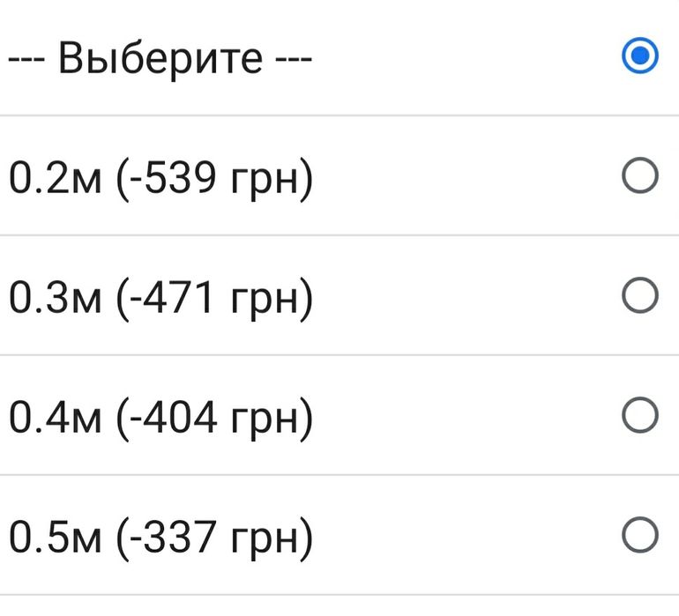Tap the '0.4м' length label
679x616 pixels.
[55, 418]
